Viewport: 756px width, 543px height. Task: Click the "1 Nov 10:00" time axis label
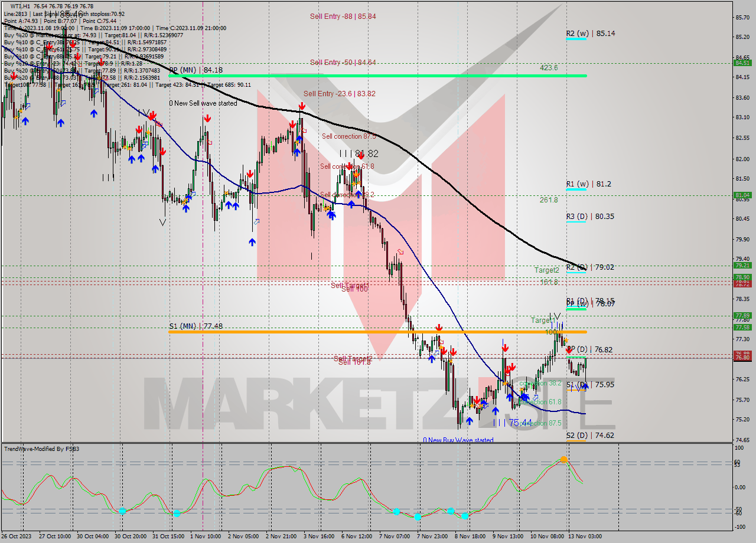pos(206,536)
